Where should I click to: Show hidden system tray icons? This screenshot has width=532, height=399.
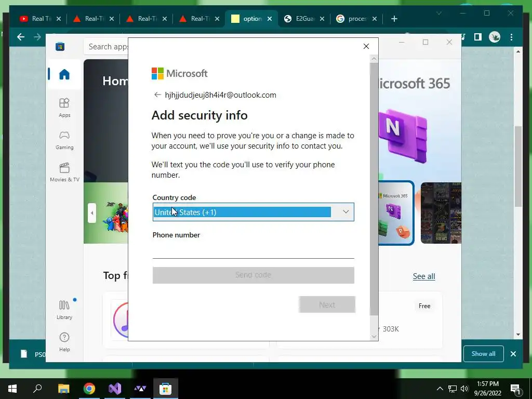coord(440,389)
